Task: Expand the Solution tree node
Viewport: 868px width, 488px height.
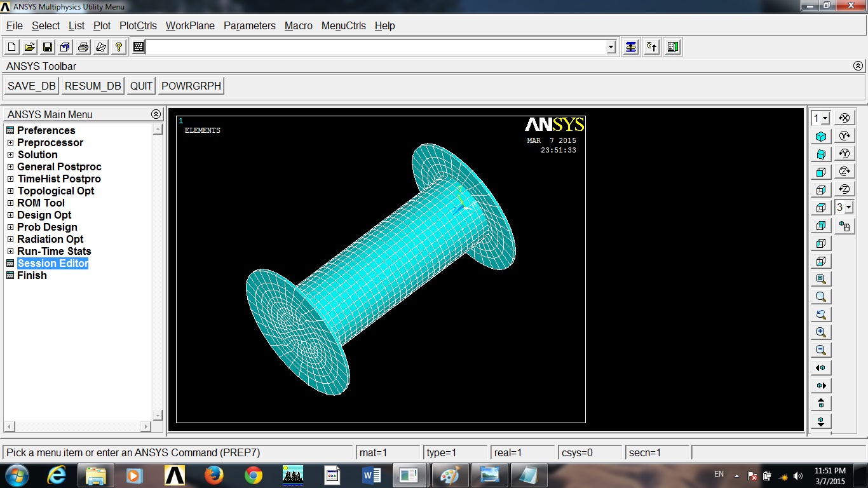Action: [x=11, y=155]
